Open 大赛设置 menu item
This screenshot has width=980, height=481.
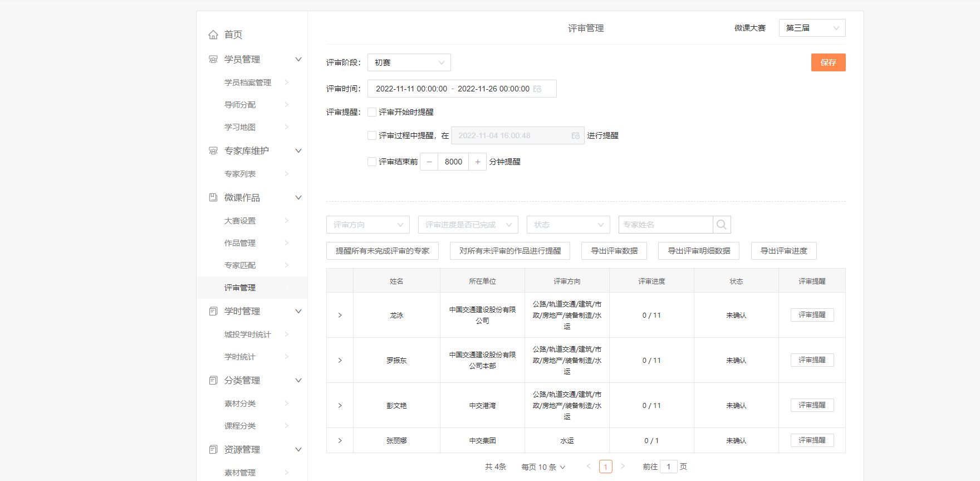[x=252, y=221]
